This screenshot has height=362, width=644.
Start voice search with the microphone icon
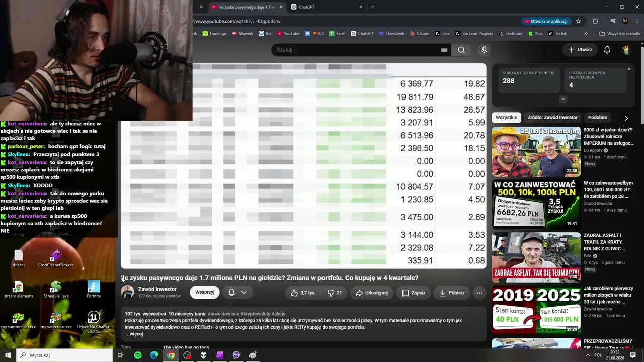[484, 50]
